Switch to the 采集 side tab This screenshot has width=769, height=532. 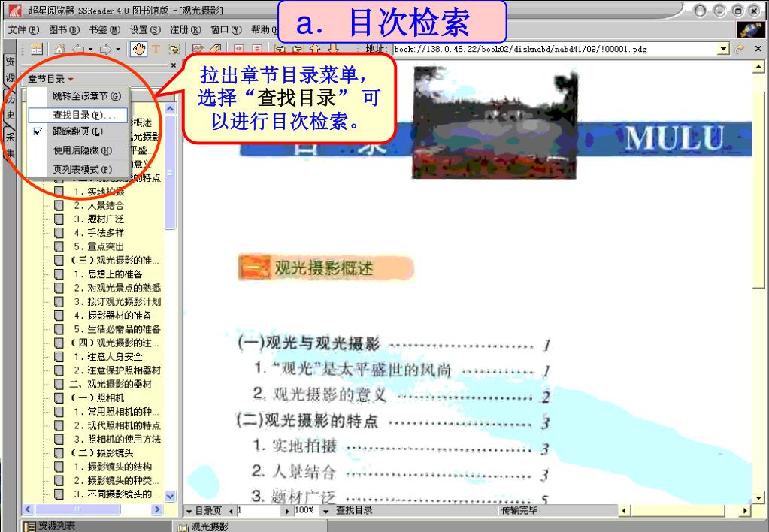(x=10, y=144)
